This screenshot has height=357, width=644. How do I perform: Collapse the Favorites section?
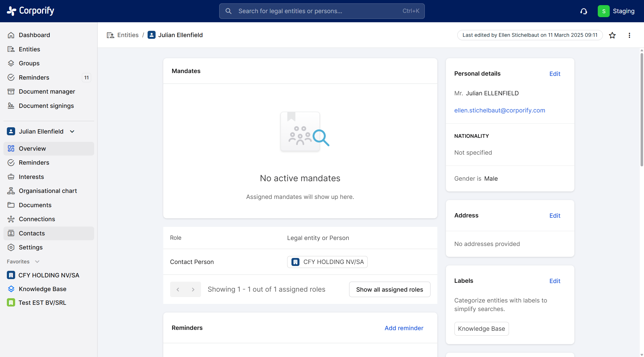[x=37, y=261]
